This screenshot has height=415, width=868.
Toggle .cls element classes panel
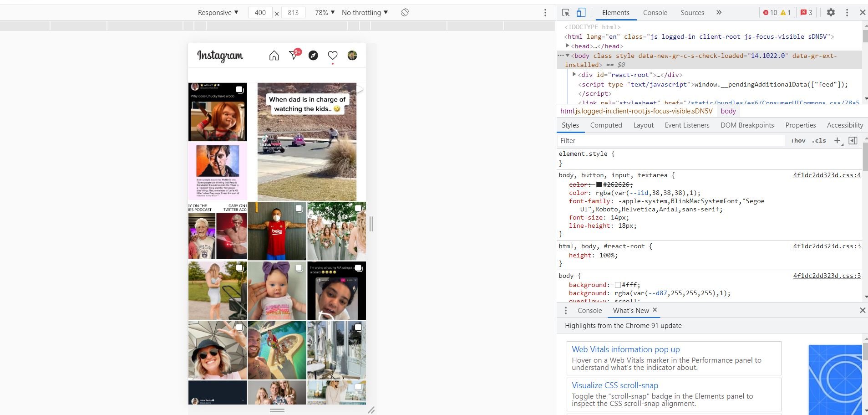pos(819,141)
